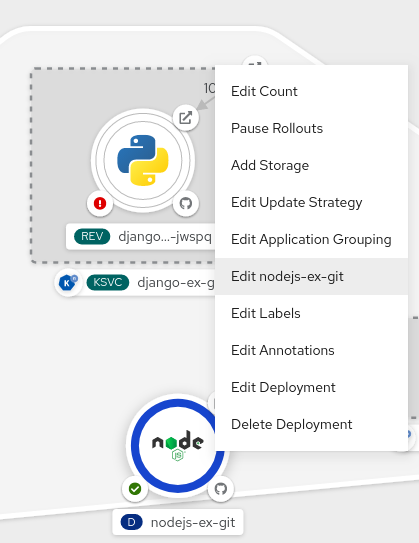Select Edit nodejs-ex-git menu item
Screen dimensions: 419x543
[311, 276]
